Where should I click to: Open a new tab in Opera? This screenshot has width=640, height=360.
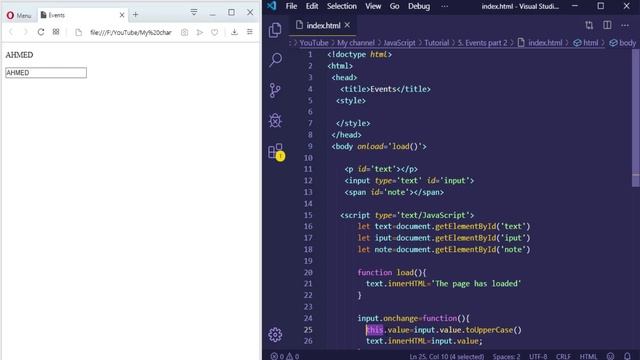point(136,15)
